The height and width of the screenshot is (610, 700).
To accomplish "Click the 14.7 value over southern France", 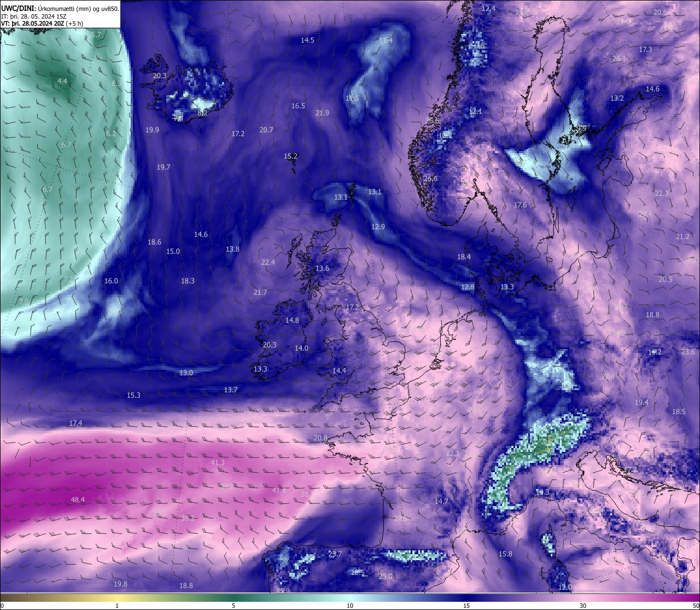I will coord(441,501).
